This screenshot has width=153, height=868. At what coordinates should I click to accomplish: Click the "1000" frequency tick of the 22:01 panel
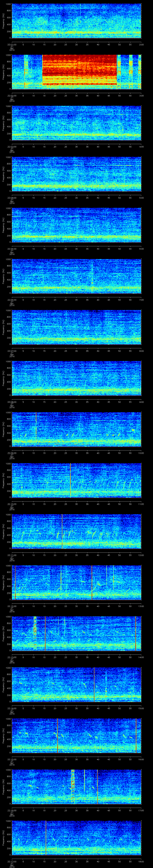(x=8, y=4)
